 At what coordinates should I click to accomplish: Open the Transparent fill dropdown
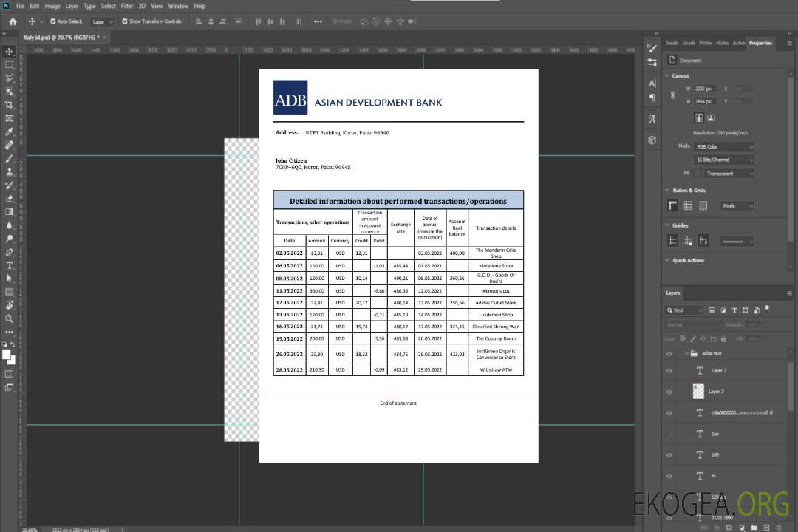pos(729,174)
